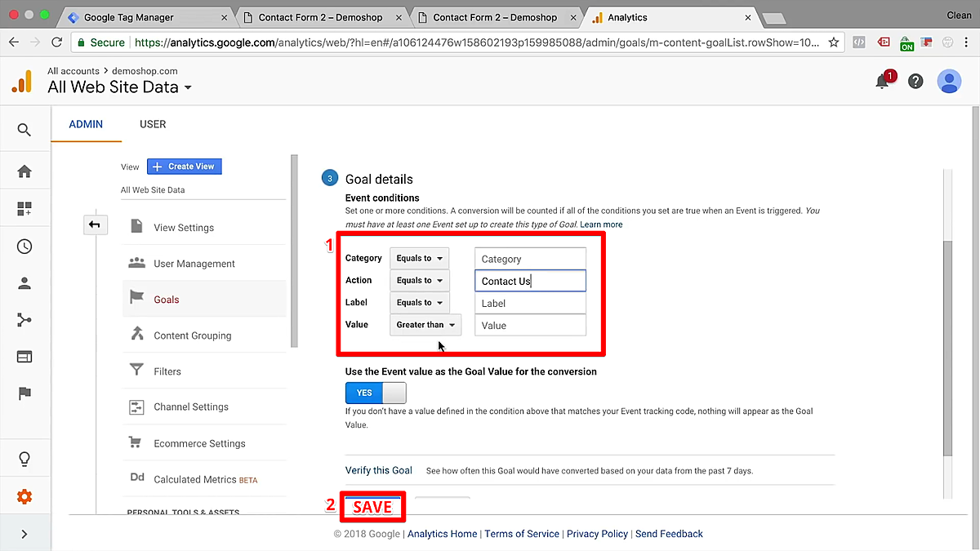Image resolution: width=980 pixels, height=551 pixels.
Task: Go to Home via house icon
Action: coord(24,171)
